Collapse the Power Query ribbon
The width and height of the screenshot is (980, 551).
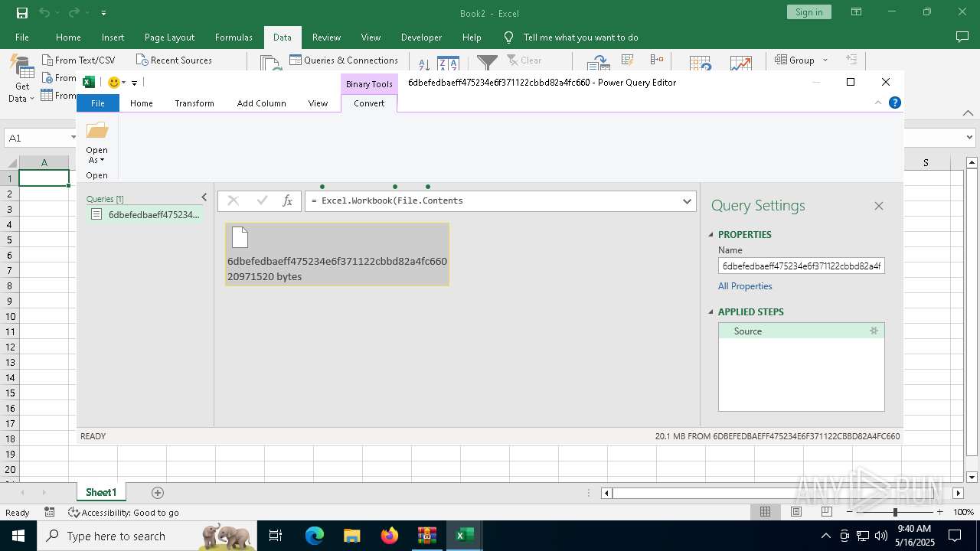tap(878, 103)
